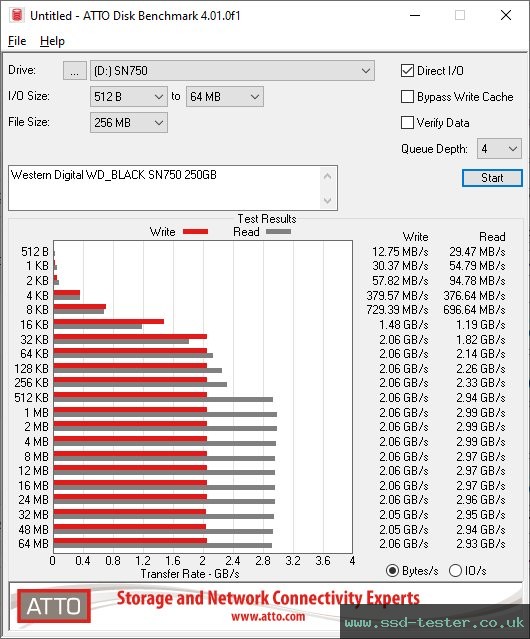Enable Bypass Write Cache checkbox
This screenshot has width=530, height=639.
407,97
